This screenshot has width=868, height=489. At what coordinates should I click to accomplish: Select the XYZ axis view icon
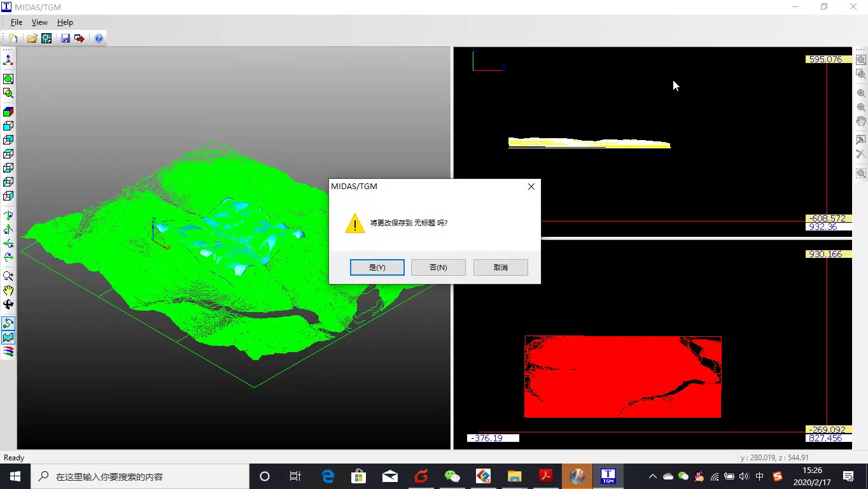[x=8, y=60]
